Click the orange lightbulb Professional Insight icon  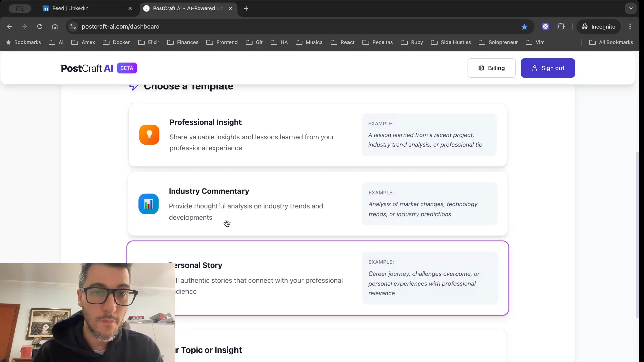click(x=149, y=135)
